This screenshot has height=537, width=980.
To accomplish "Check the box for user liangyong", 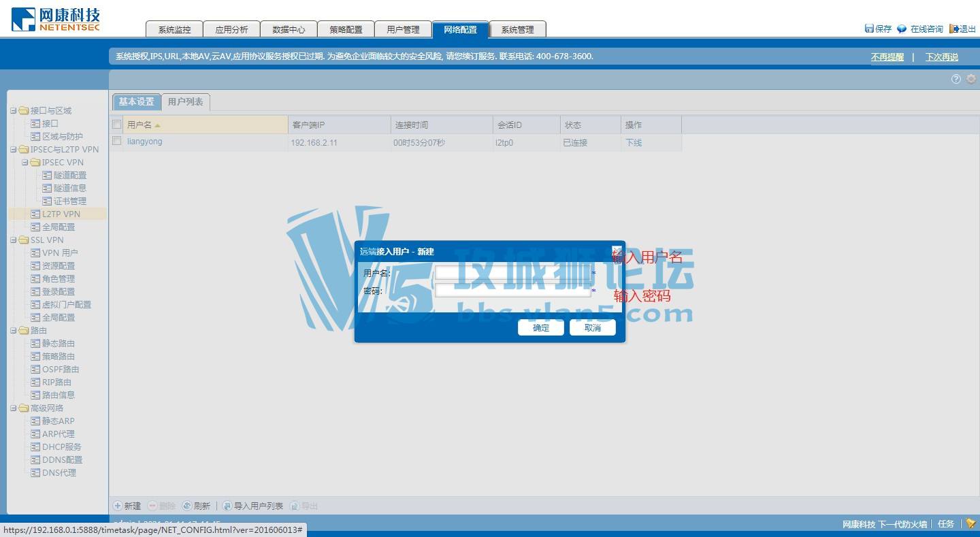I will click(117, 141).
